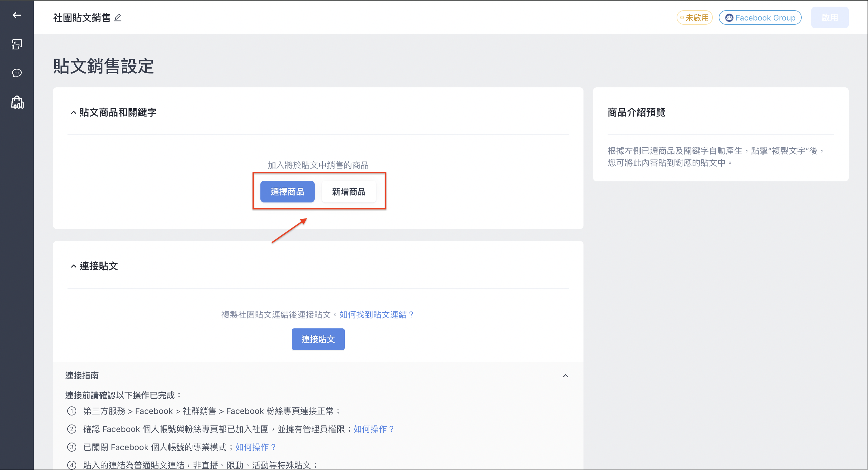
Task: Click the 未啟用 status badge
Action: 694,17
